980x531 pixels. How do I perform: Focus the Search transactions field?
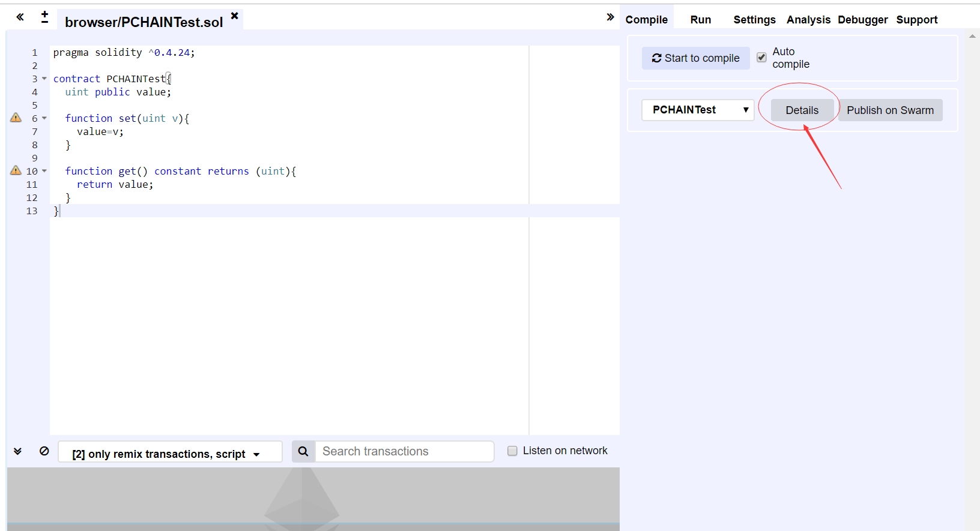click(x=404, y=451)
